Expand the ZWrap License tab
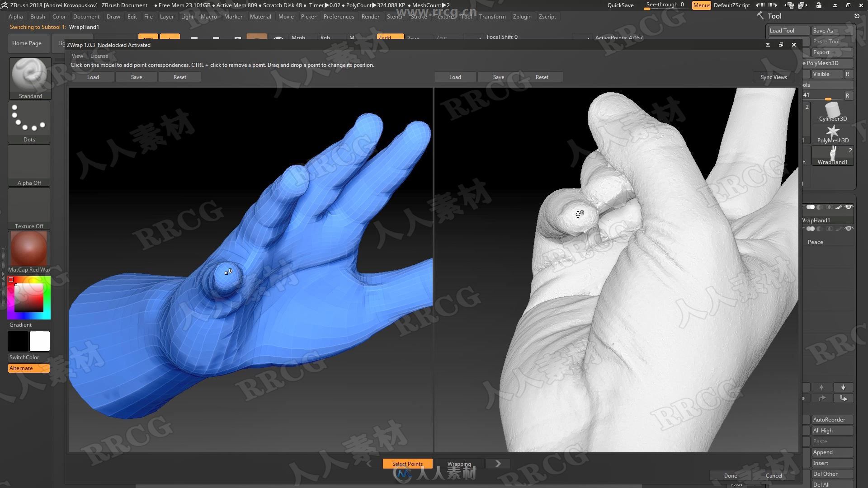 coord(99,56)
